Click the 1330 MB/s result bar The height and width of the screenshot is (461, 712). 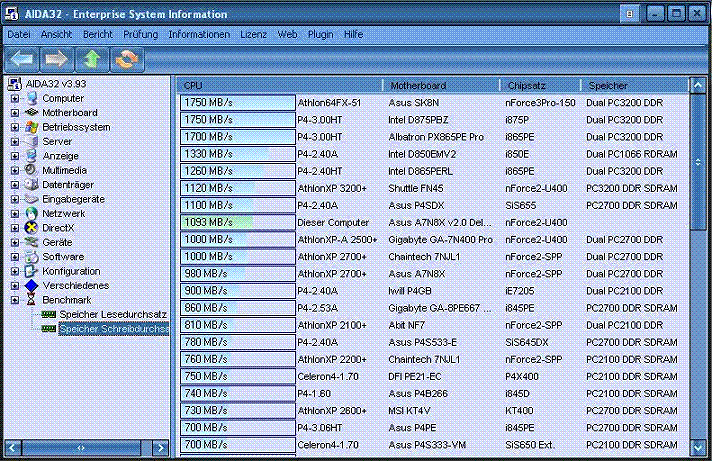pos(237,154)
